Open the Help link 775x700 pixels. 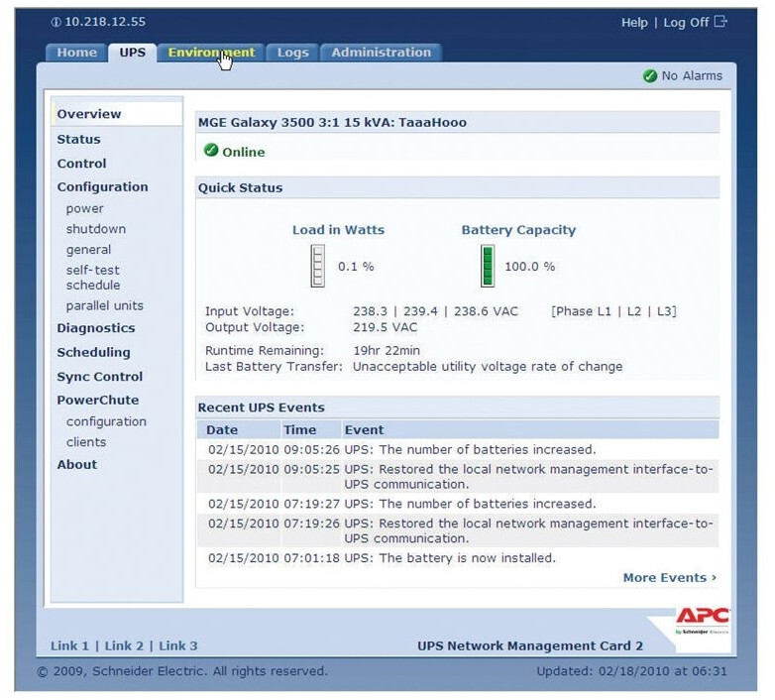tap(634, 23)
